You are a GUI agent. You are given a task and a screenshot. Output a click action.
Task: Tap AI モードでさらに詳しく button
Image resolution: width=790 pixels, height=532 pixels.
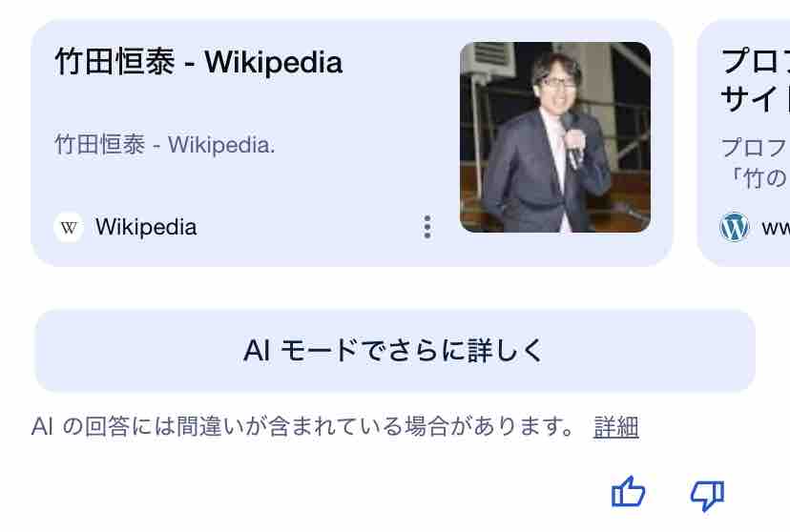pos(395,351)
